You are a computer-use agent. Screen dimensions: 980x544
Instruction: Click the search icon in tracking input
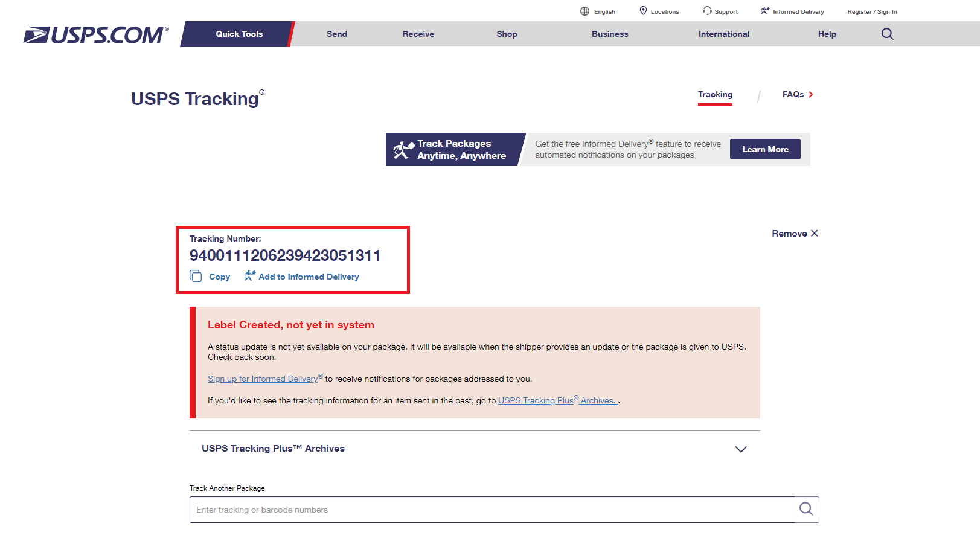pos(806,509)
